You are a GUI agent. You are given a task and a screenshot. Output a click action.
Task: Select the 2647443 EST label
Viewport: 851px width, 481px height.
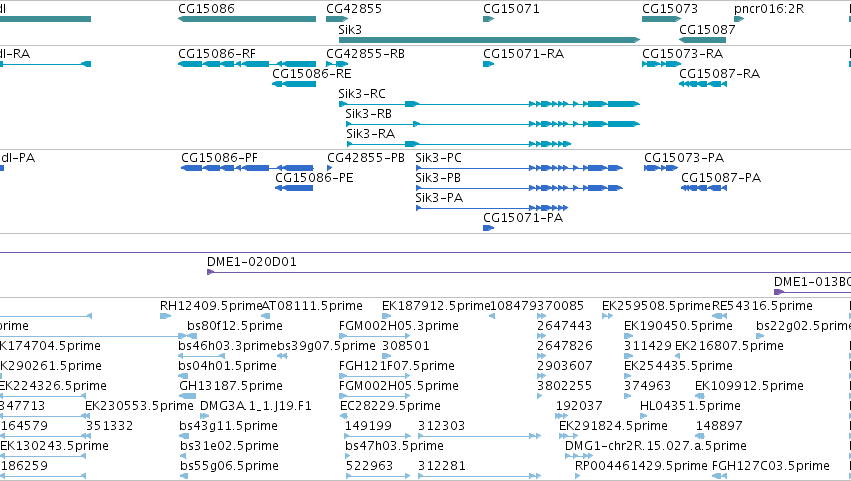coord(564,326)
